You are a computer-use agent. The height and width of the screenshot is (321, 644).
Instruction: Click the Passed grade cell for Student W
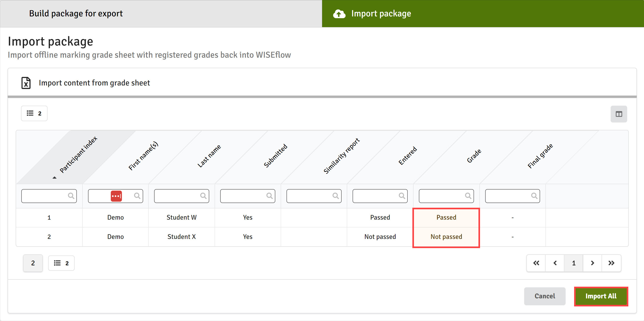[x=446, y=217]
